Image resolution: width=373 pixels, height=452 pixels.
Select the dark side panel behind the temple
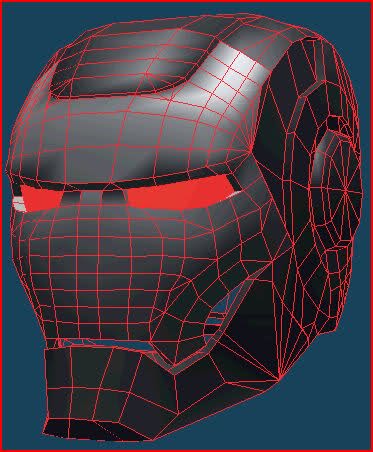283,133
